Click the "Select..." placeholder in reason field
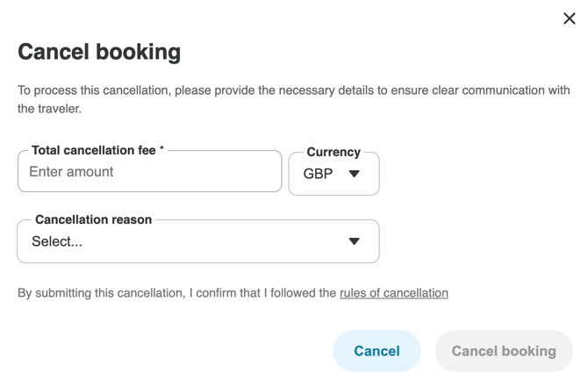Image resolution: width=588 pixels, height=387 pixels. 57,241
